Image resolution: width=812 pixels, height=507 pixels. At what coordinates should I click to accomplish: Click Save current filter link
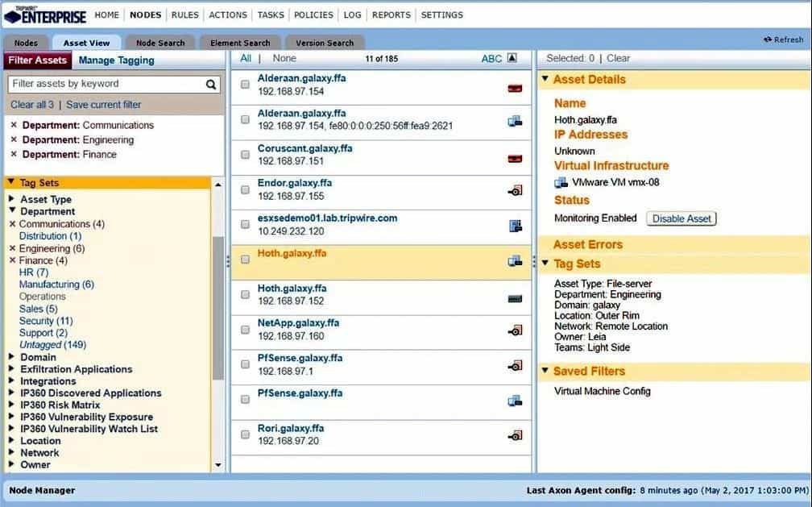click(104, 105)
